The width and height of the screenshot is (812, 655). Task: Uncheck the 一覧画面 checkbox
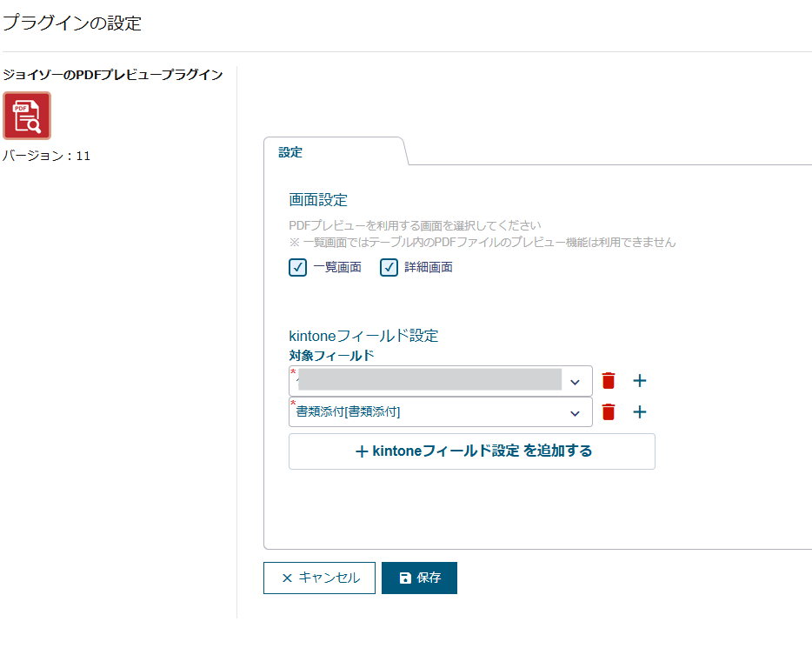pyautogui.click(x=298, y=267)
